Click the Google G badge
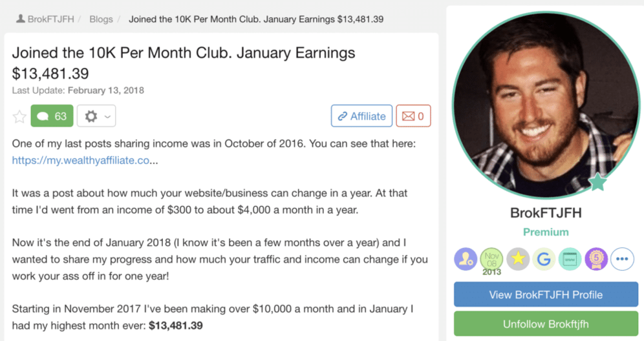 (x=544, y=259)
